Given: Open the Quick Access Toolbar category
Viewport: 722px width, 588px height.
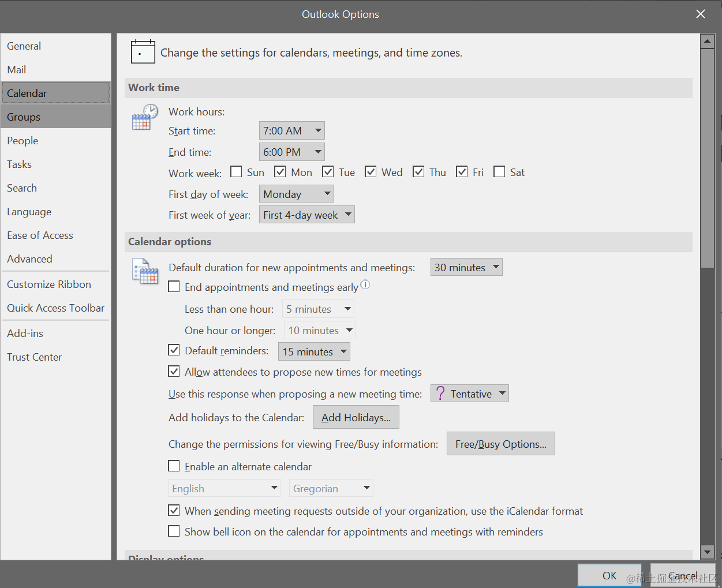Looking at the screenshot, I should [x=55, y=308].
